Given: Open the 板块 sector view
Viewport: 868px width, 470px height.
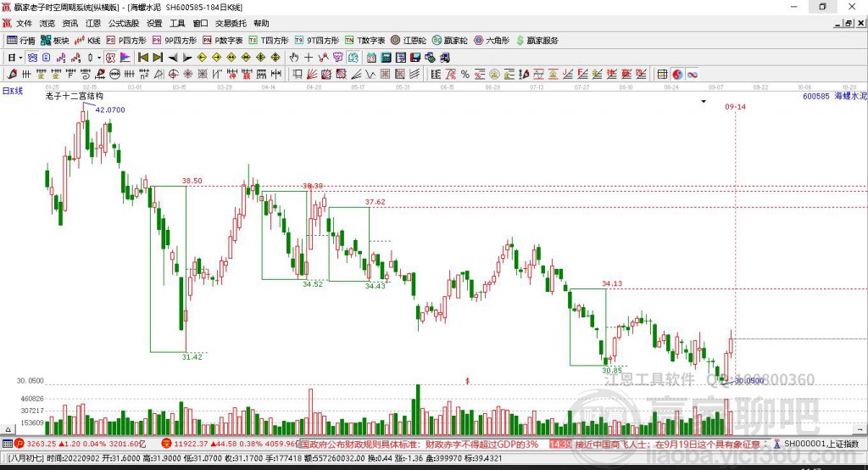Looking at the screenshot, I should [54, 41].
